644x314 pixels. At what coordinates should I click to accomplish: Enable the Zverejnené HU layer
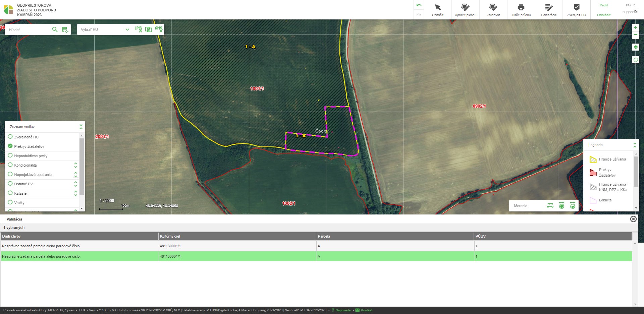click(x=10, y=137)
